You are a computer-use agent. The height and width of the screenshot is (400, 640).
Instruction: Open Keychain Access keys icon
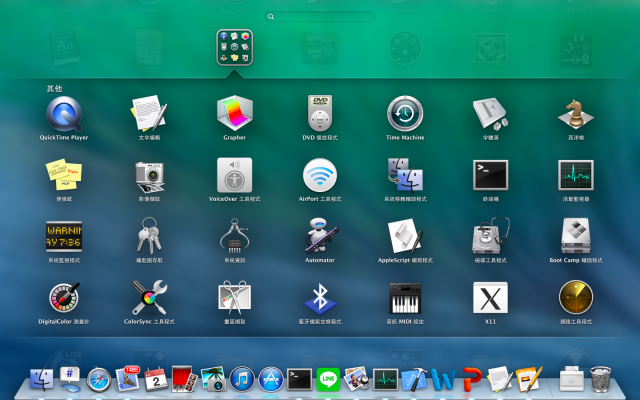(149, 236)
